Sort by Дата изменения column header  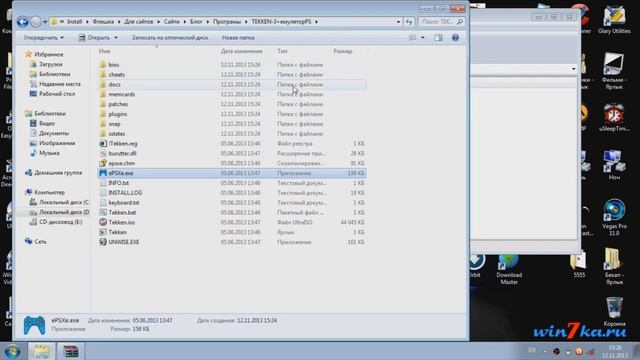coord(241,51)
